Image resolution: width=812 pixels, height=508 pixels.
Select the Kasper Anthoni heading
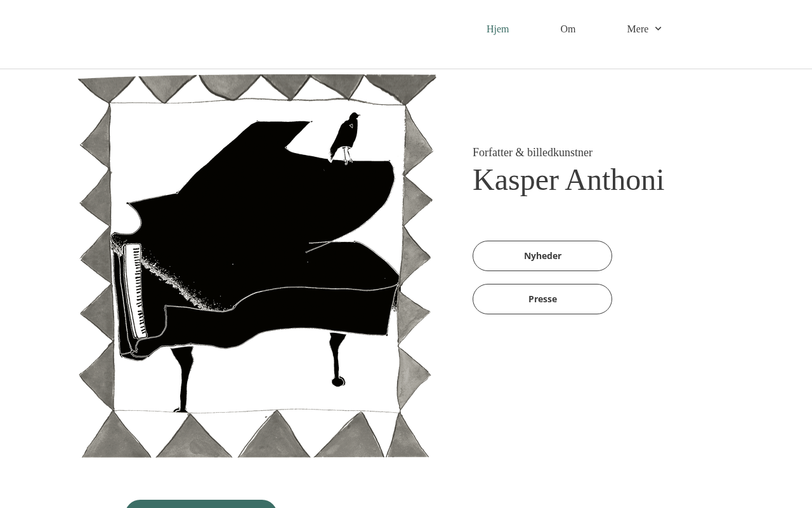click(x=568, y=180)
